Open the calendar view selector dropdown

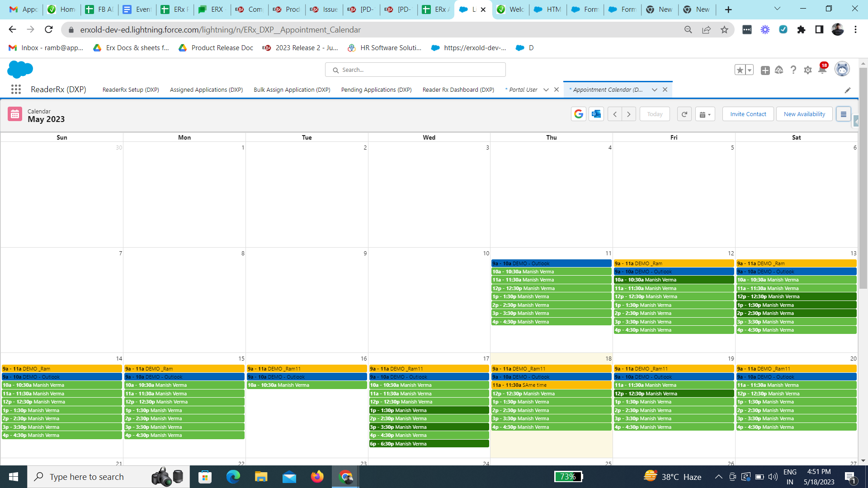coord(705,114)
